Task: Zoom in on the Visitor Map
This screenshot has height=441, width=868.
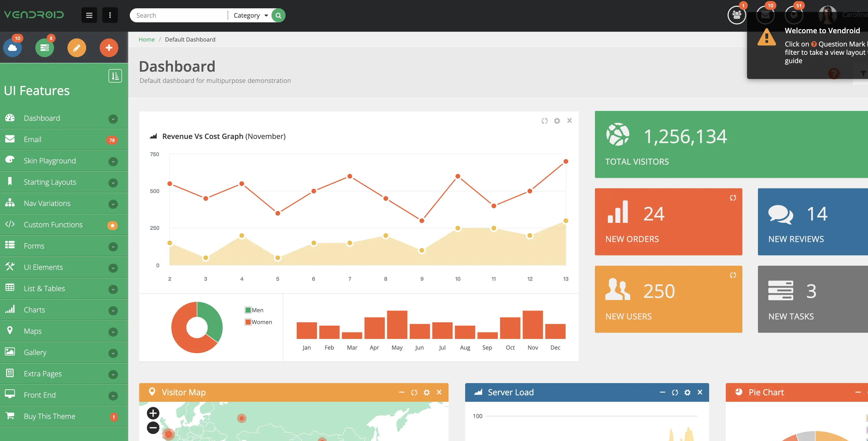Action: (x=153, y=413)
